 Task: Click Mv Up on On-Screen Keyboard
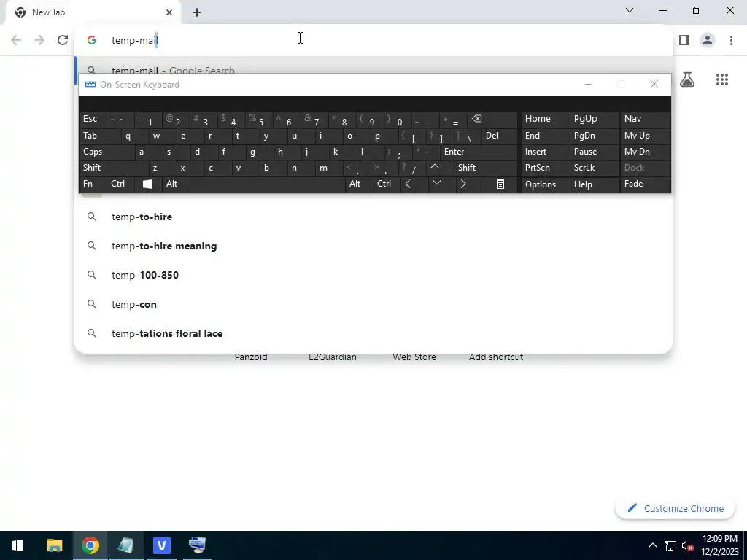(x=645, y=136)
